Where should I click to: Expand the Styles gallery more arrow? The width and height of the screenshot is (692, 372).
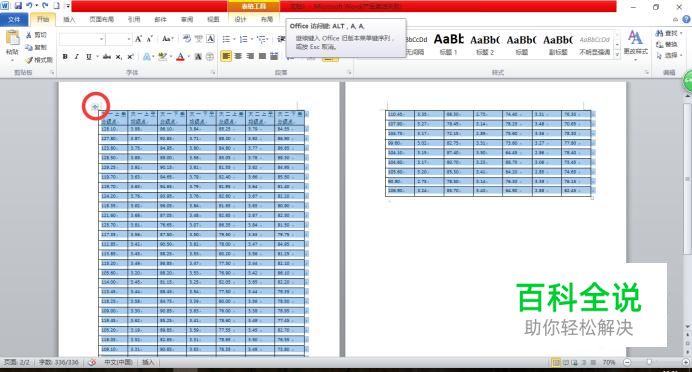(617, 55)
